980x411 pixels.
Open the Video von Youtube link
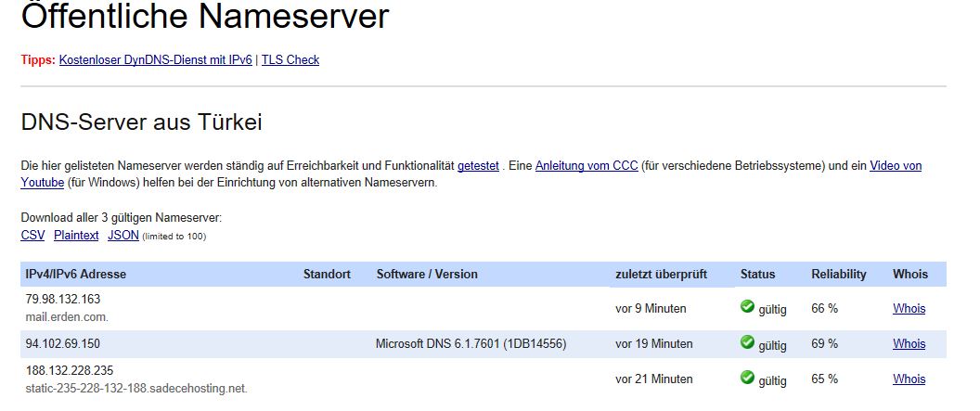pyautogui.click(x=896, y=166)
